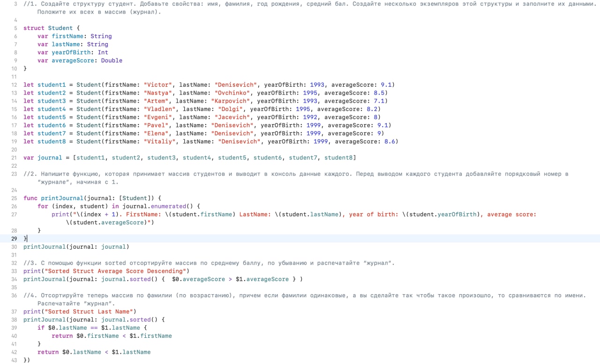The image size is (600, 364).
Task: Click the "Dolgi" last name string
Action: [x=231, y=109]
